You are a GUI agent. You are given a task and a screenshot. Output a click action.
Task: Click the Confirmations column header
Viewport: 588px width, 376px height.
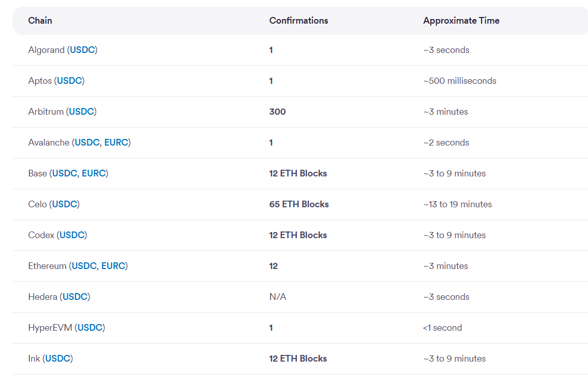tap(299, 21)
